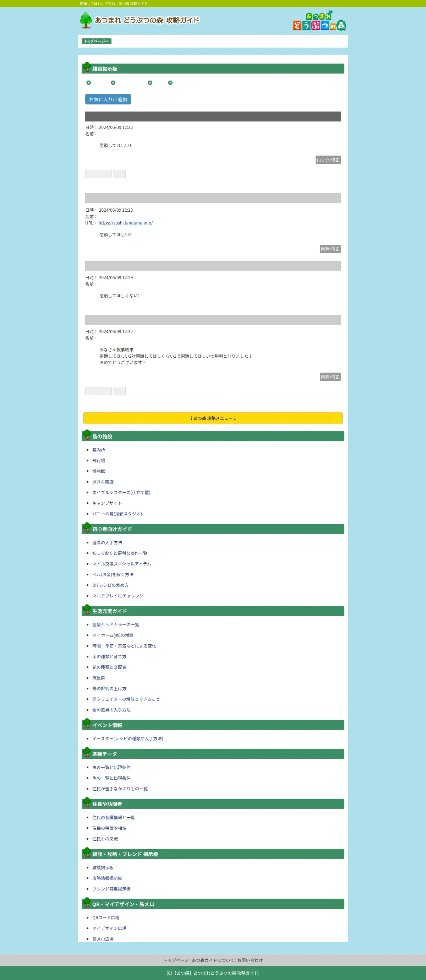Open QRコード広場 link
Viewport: 426px width, 980px height.
pos(106,918)
